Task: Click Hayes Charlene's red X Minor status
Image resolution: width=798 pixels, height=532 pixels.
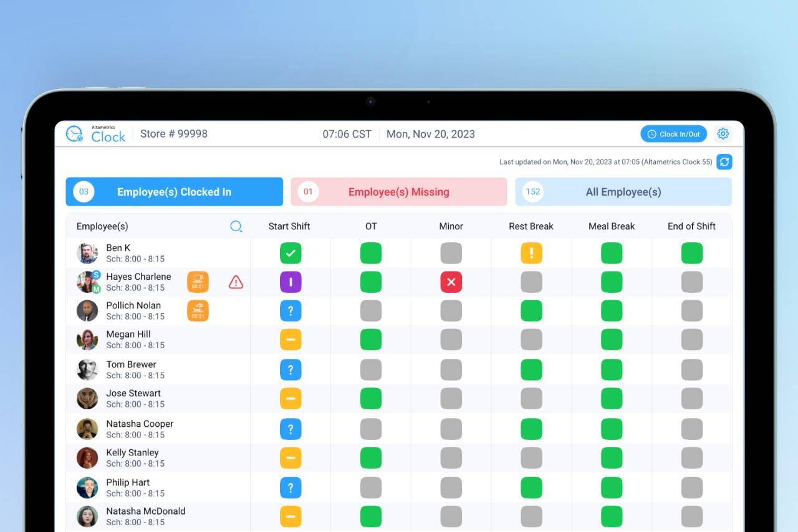Action: click(x=451, y=282)
